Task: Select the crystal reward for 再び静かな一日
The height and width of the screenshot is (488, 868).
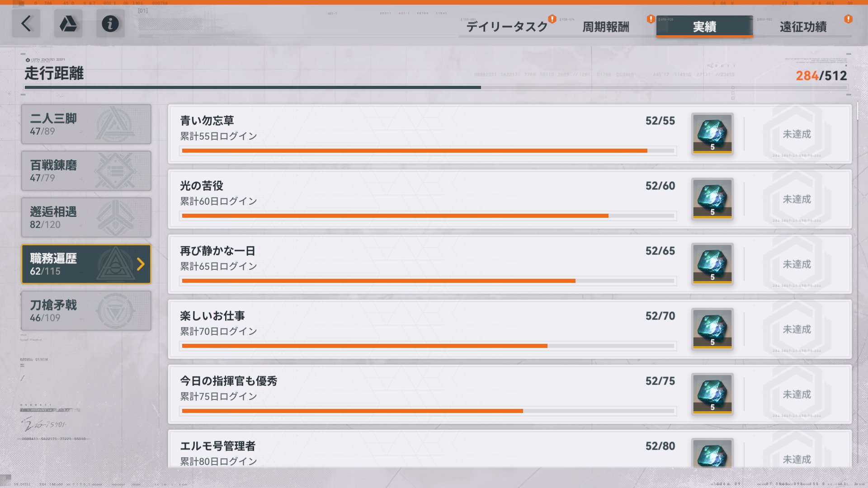Action: click(712, 264)
